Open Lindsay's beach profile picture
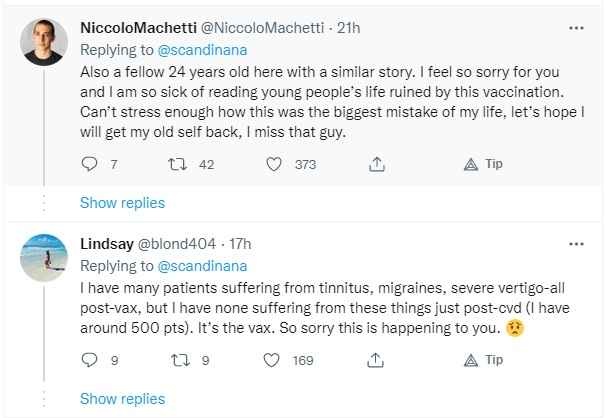The height and width of the screenshot is (418, 607). click(x=44, y=259)
